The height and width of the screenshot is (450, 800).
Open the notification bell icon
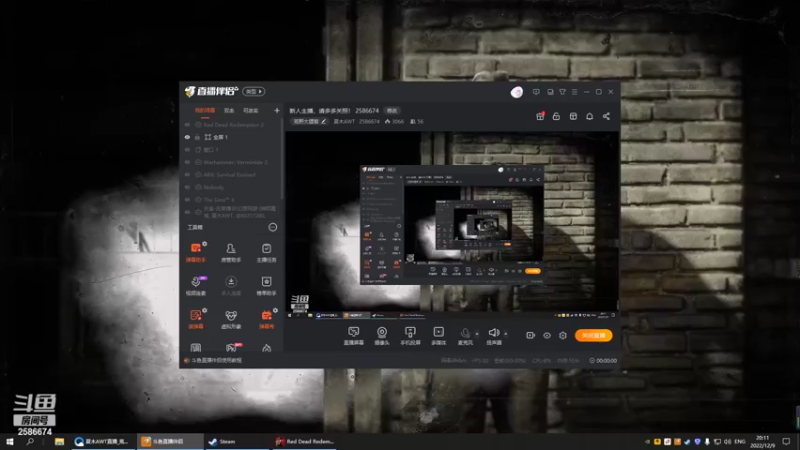click(589, 116)
